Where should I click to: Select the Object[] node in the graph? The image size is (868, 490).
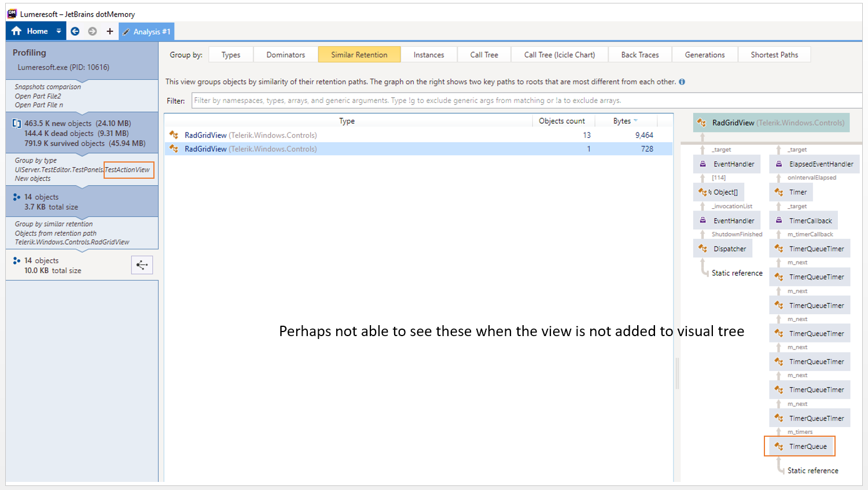[719, 192]
